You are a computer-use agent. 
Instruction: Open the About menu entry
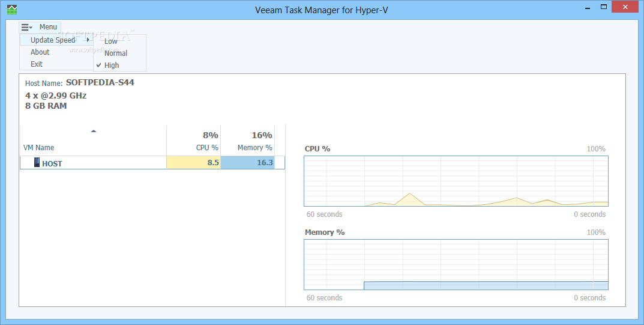pos(40,52)
